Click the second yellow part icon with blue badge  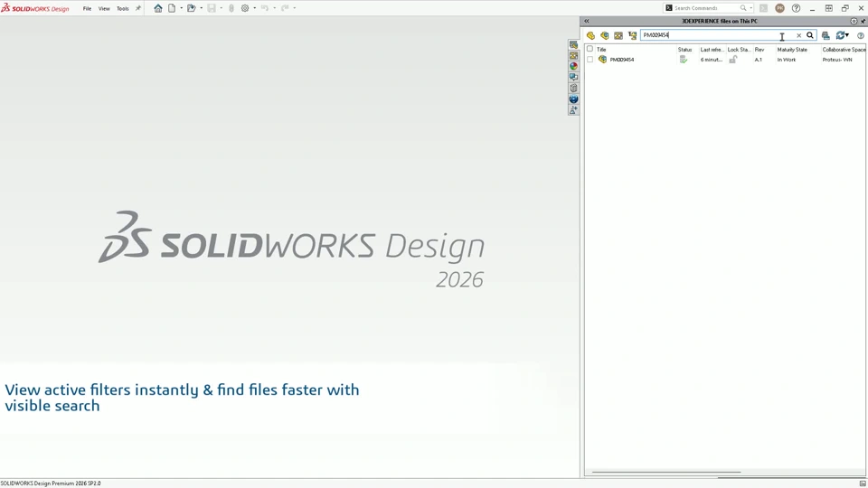605,35
